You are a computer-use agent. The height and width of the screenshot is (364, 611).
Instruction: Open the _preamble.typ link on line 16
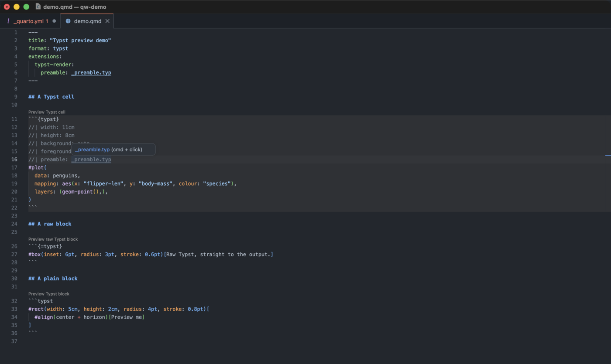pos(91,160)
